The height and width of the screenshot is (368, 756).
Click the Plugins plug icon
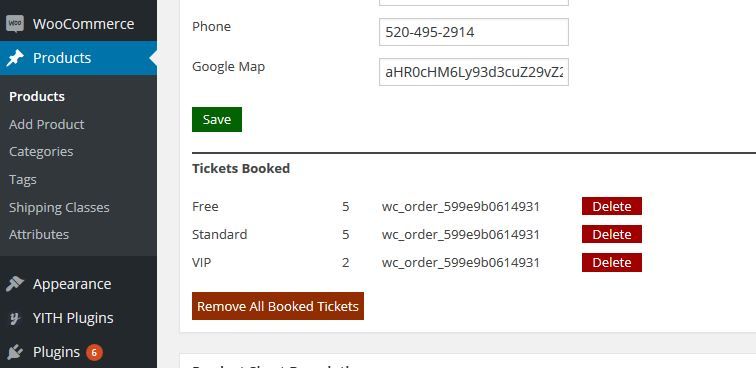point(15,352)
